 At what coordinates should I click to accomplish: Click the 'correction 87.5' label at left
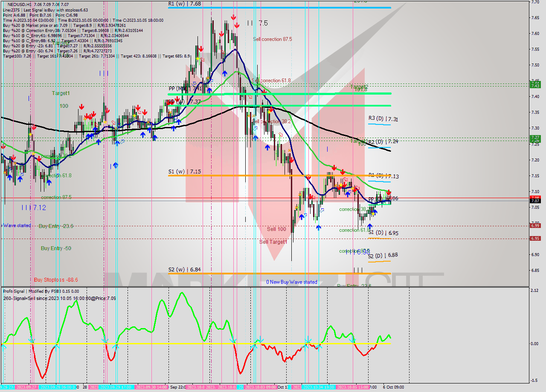tap(56, 198)
